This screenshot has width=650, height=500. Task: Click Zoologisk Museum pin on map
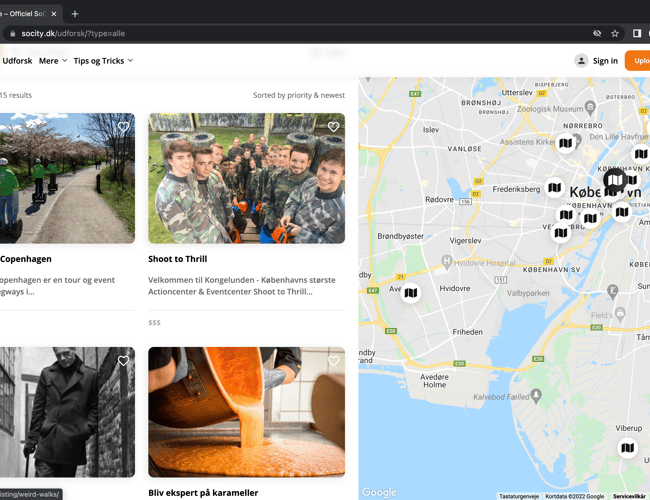tap(590, 107)
